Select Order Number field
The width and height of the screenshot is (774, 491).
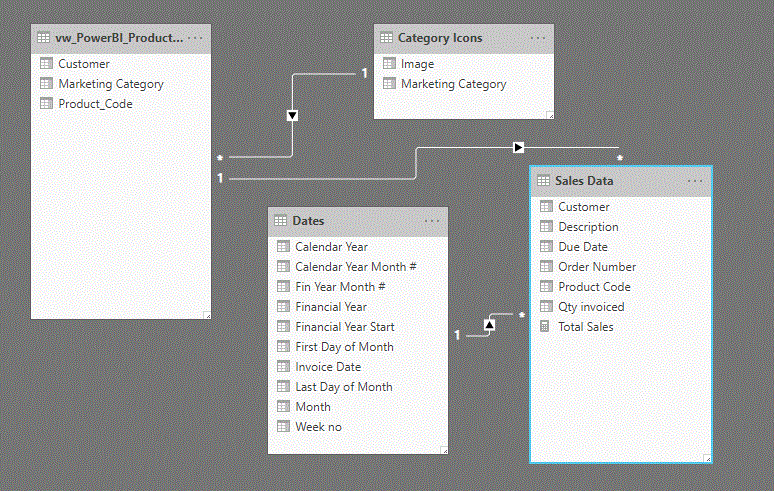pos(621,267)
